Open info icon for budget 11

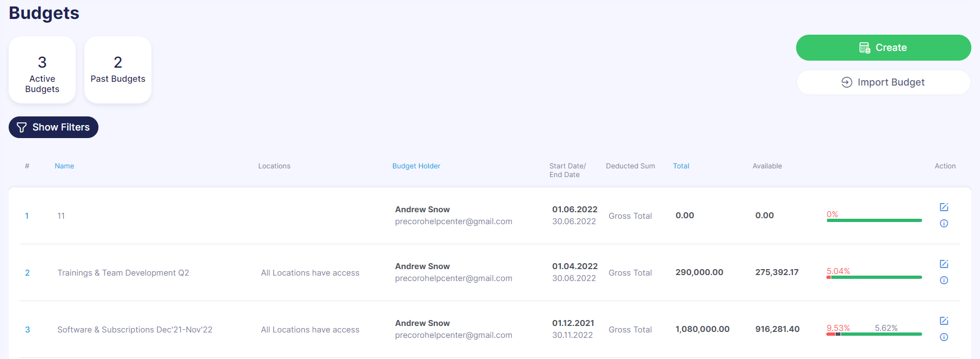pos(944,223)
